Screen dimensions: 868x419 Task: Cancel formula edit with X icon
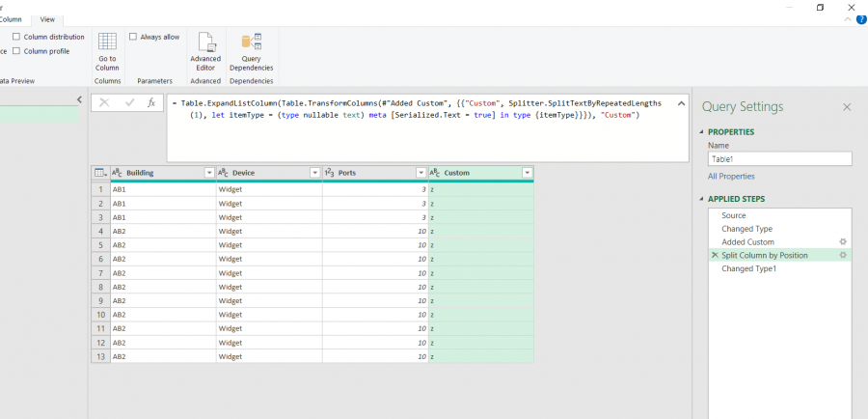coord(104,102)
